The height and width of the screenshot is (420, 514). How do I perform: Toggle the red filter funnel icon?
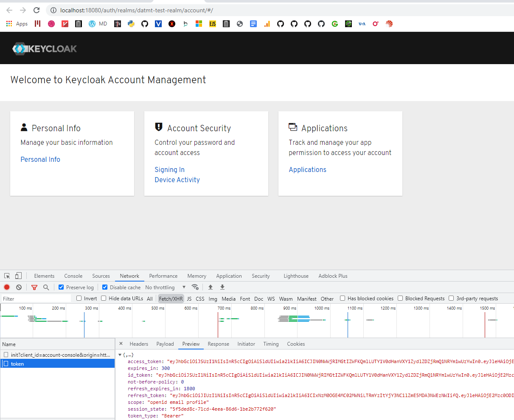tap(34, 287)
